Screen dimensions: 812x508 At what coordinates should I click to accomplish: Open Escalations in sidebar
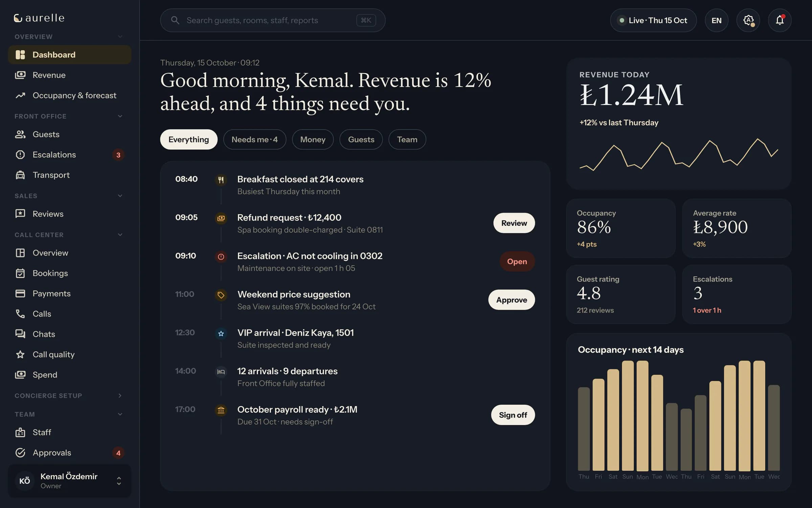(x=69, y=154)
